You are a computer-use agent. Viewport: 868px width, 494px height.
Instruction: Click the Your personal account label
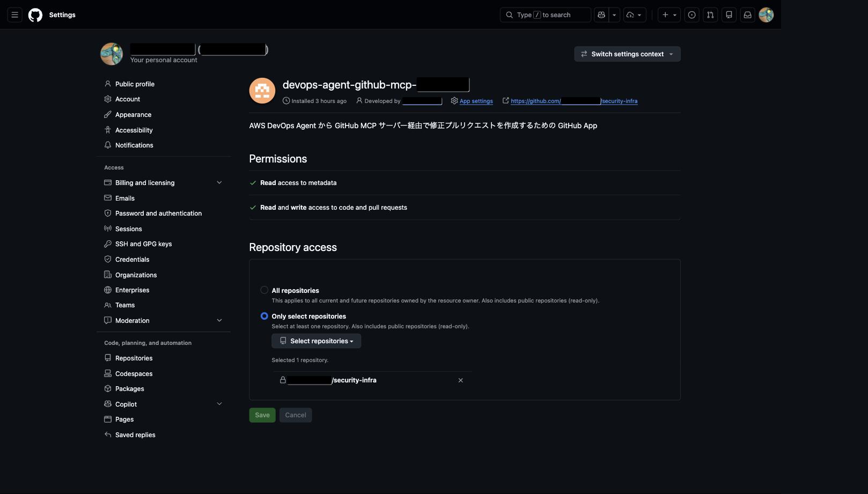[164, 60]
